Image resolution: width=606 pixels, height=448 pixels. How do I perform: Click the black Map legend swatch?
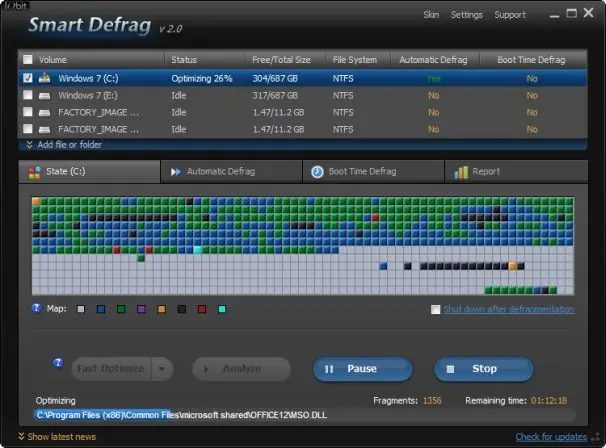(182, 309)
